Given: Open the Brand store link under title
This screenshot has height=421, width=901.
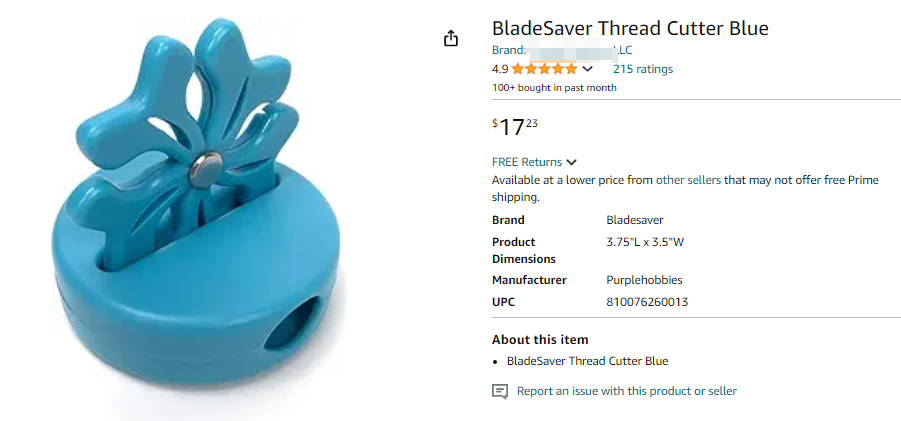Looking at the screenshot, I should click(x=561, y=50).
